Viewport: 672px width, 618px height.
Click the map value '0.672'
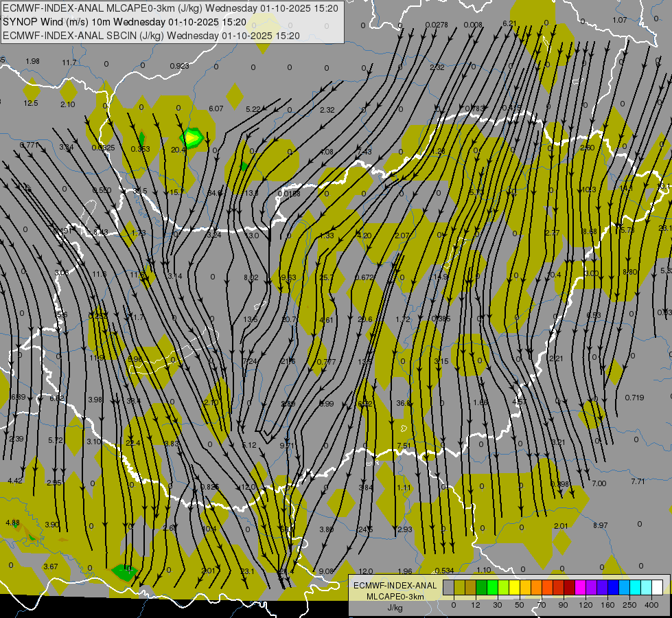pyautogui.click(x=364, y=277)
